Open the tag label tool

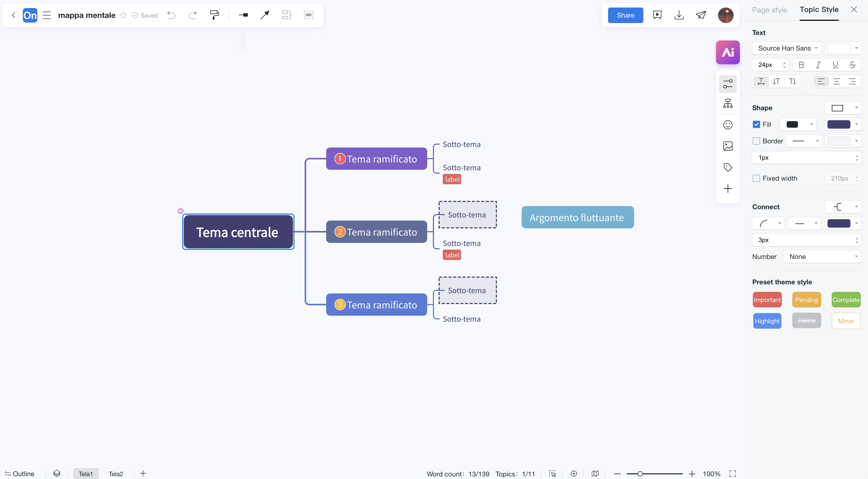728,167
